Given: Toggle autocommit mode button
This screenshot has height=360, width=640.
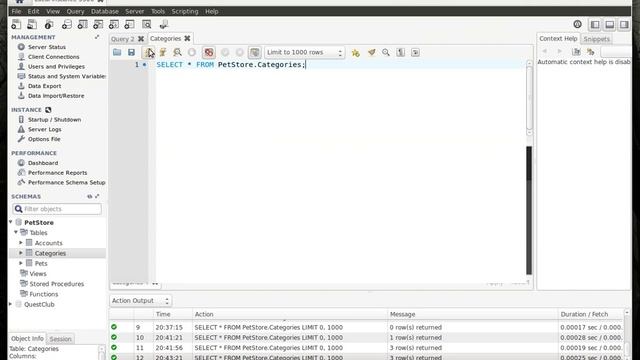Looking at the screenshot, I should [x=255, y=52].
